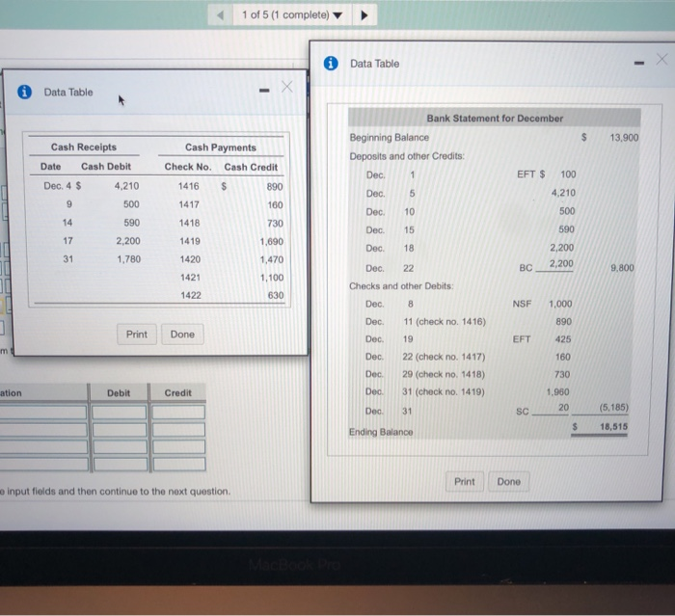
Task: Go to the next question arrow
Action: 364,15
